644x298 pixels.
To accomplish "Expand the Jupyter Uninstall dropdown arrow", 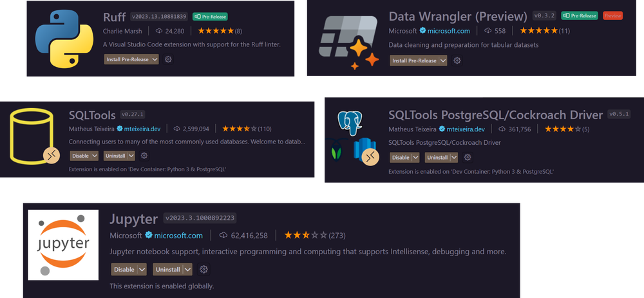I will pyautogui.click(x=187, y=270).
